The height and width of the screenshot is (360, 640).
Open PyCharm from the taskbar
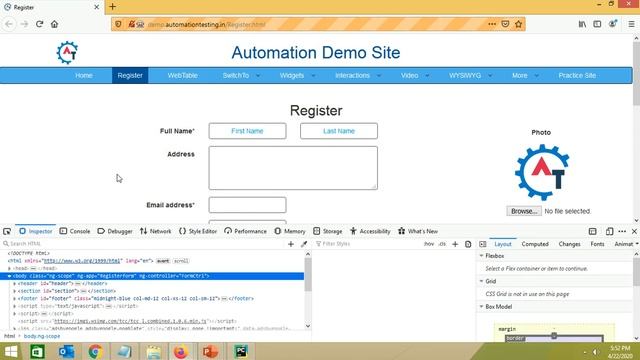(x=241, y=351)
